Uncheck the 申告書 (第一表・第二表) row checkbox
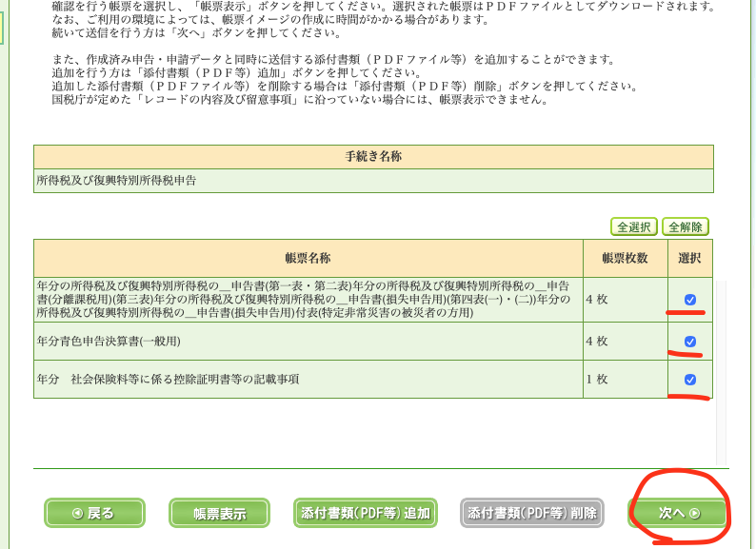The height and width of the screenshot is (549, 756). (x=690, y=300)
